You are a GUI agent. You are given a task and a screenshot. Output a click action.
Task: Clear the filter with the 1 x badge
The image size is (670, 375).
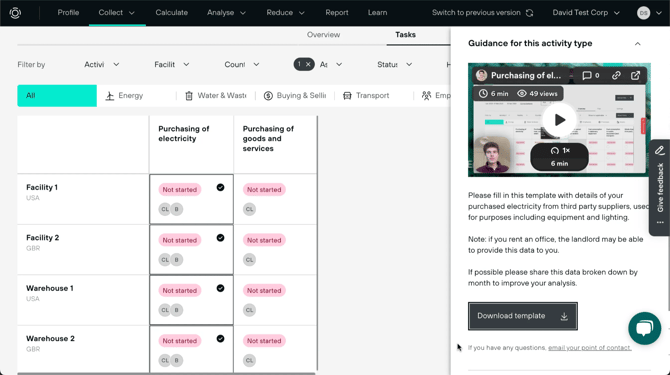click(x=304, y=64)
